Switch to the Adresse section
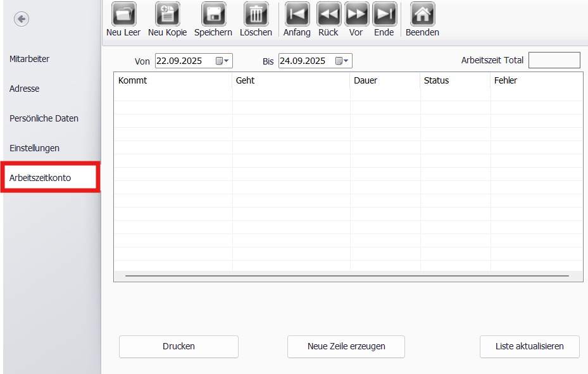The height and width of the screenshot is (374, 588). 25,89
